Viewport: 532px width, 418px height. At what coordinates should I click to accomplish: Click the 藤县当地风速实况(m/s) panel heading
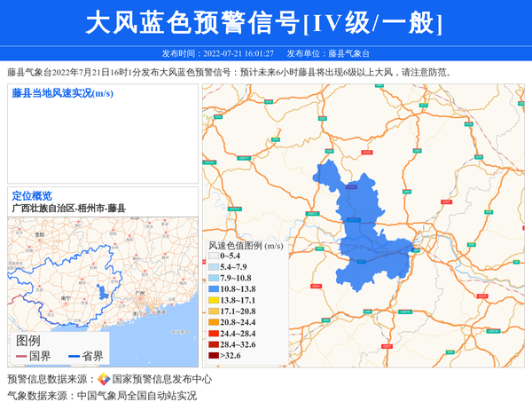[62, 93]
